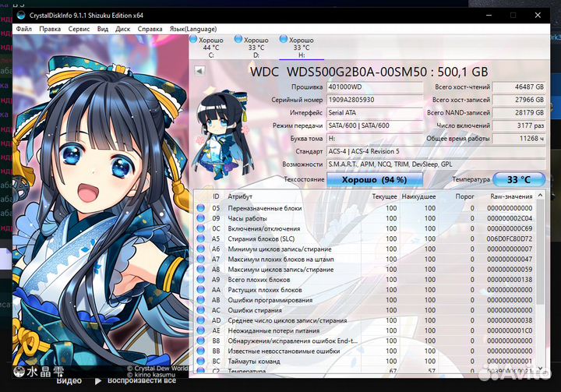Click status orb for attribute AD
This screenshot has width=561, height=392.
(200, 320)
